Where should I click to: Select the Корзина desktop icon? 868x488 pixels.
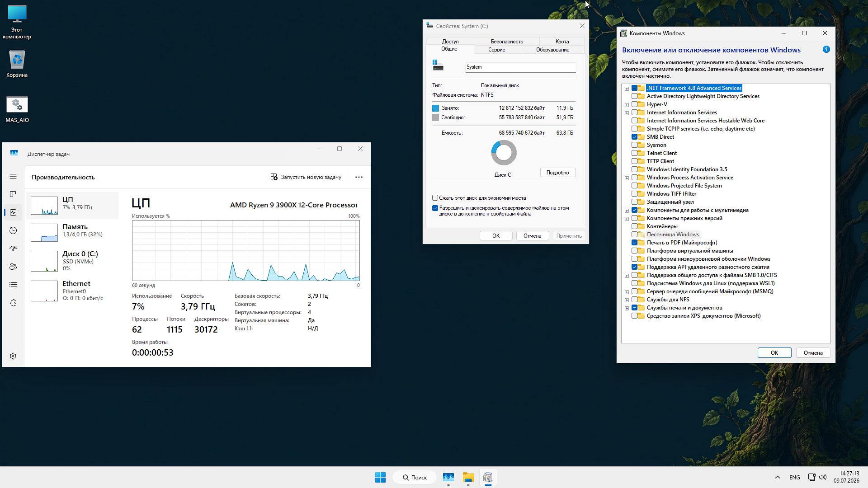[x=17, y=63]
